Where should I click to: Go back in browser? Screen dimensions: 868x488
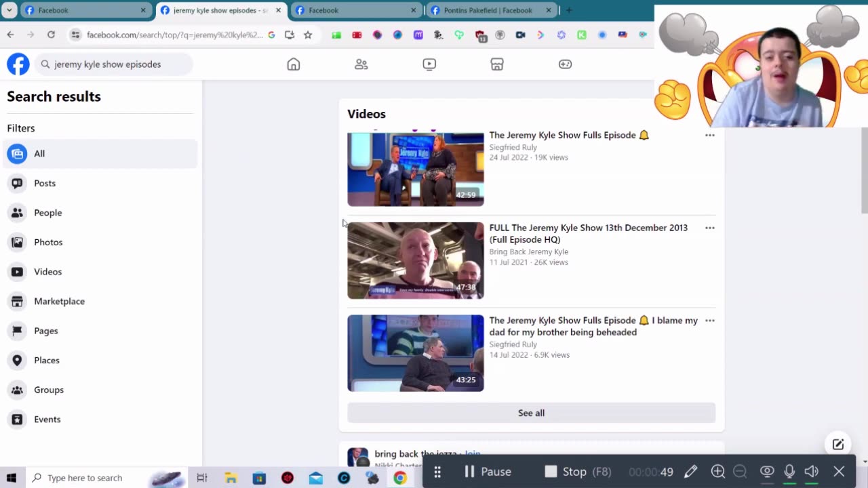10,35
